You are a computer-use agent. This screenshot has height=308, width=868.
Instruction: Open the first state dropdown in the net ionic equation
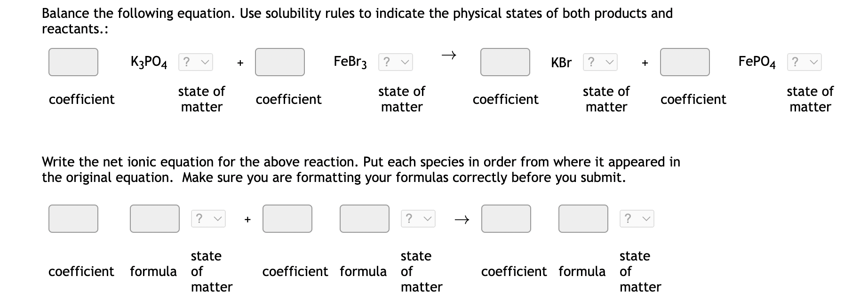pos(208,218)
